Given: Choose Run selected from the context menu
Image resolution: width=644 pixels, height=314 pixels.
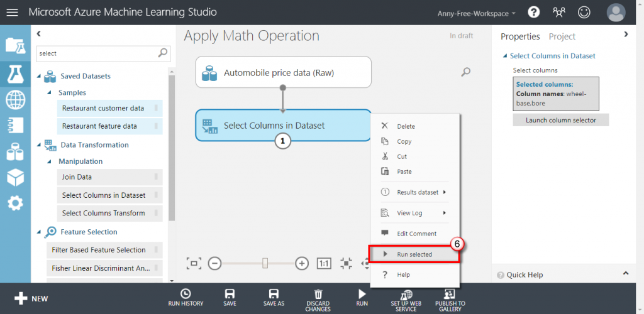Looking at the screenshot, I should pos(414,254).
